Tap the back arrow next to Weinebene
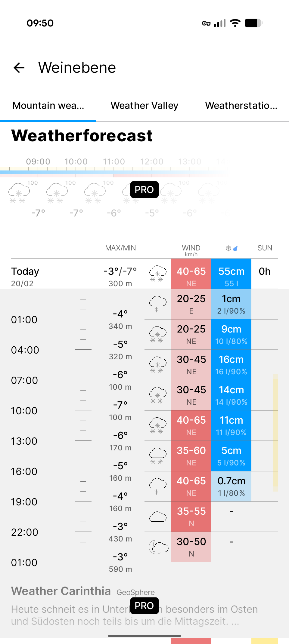 pos(19,68)
